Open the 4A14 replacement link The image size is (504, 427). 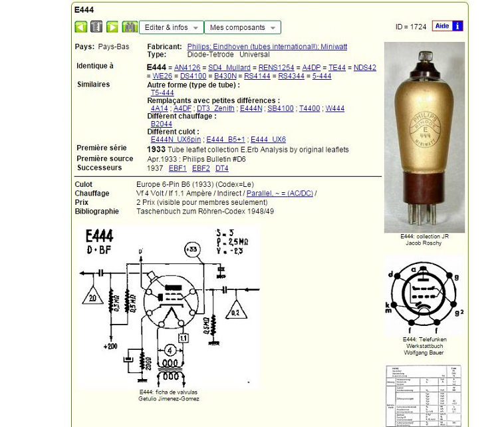(160, 108)
